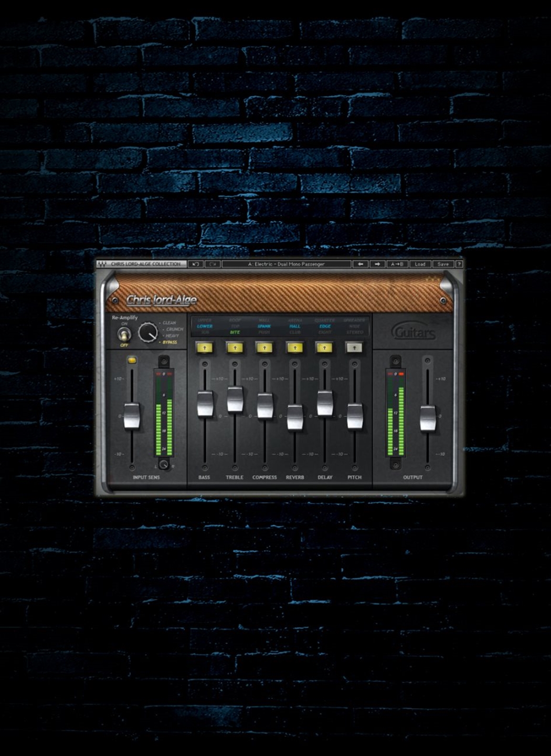
Task: Click the Pitch fader handle
Action: [x=355, y=416]
